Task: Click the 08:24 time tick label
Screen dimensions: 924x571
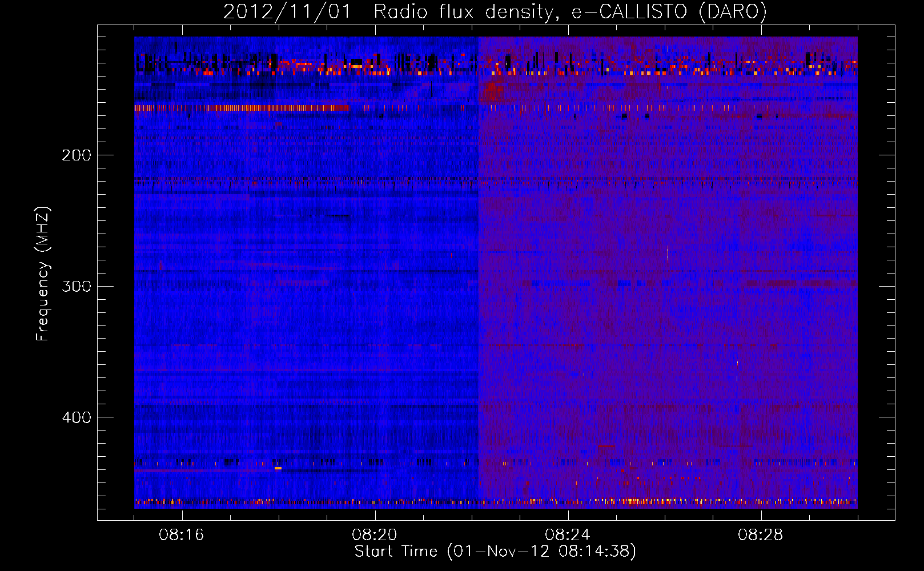Action: (x=568, y=535)
